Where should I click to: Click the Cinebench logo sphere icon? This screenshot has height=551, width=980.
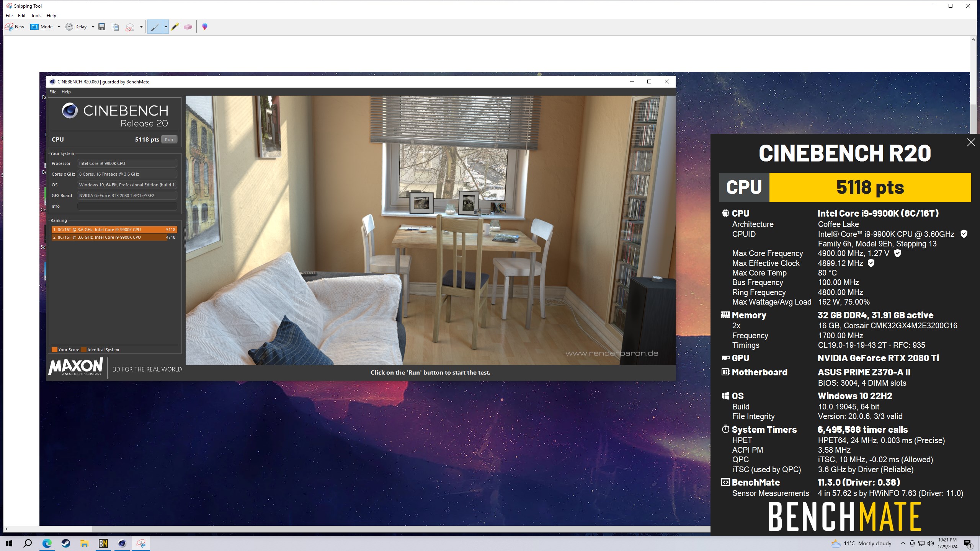(70, 111)
